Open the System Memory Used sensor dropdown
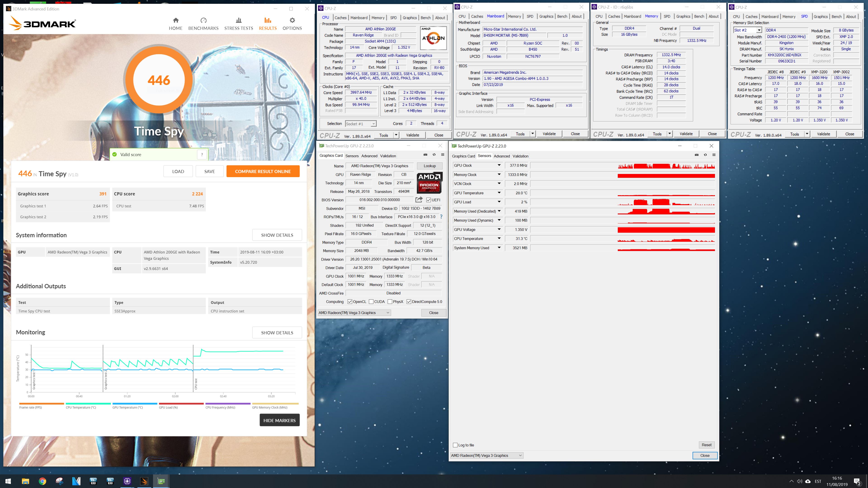This screenshot has width=868, height=488. [x=499, y=248]
